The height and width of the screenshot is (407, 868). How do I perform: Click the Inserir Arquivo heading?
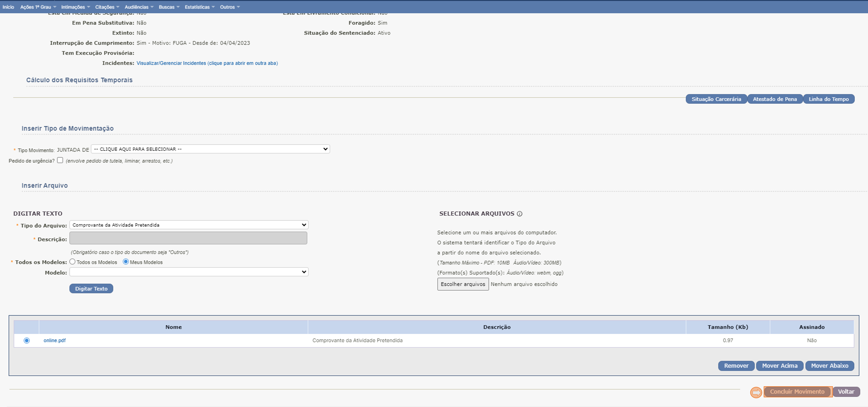45,185
